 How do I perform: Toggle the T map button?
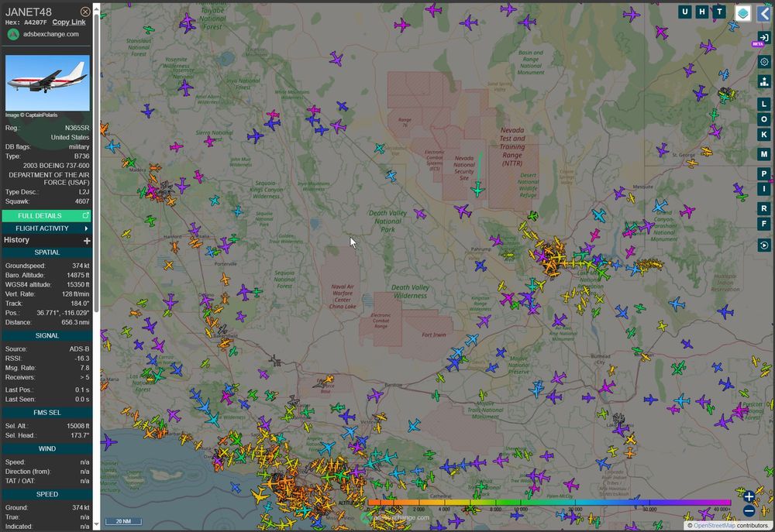coord(719,12)
